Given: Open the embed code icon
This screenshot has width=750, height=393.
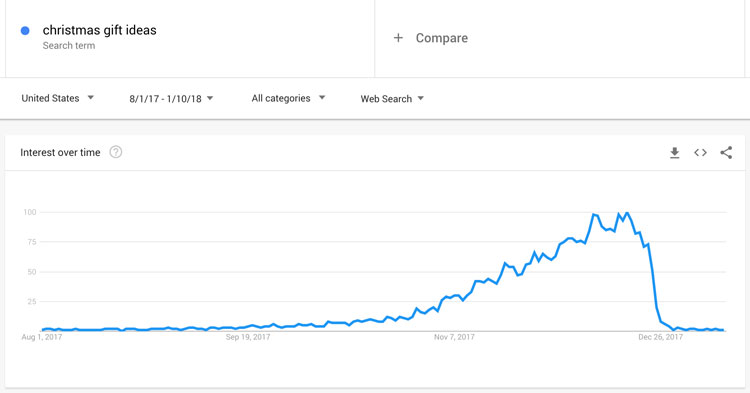Looking at the screenshot, I should [x=700, y=153].
